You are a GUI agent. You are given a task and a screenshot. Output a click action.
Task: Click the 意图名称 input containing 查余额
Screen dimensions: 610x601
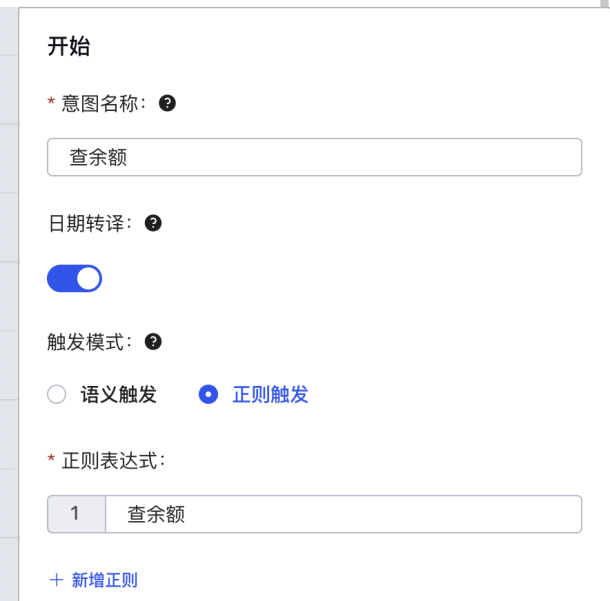coord(314,157)
